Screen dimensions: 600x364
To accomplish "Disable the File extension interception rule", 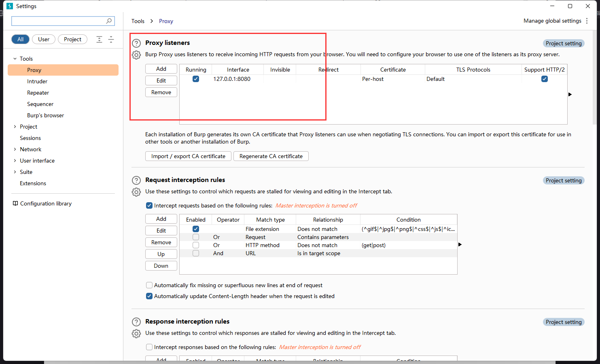I will [x=196, y=229].
